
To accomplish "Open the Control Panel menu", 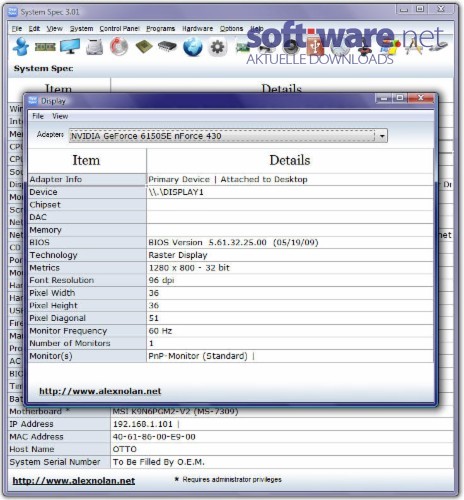I will pyautogui.click(x=119, y=29).
